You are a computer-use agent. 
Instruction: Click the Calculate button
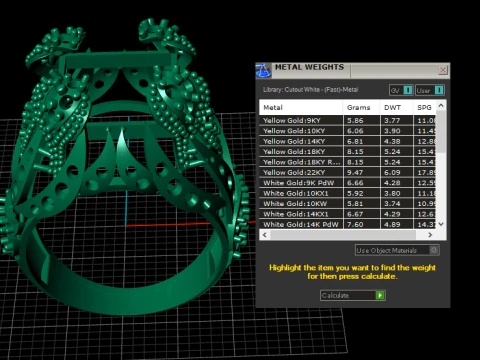353,295
